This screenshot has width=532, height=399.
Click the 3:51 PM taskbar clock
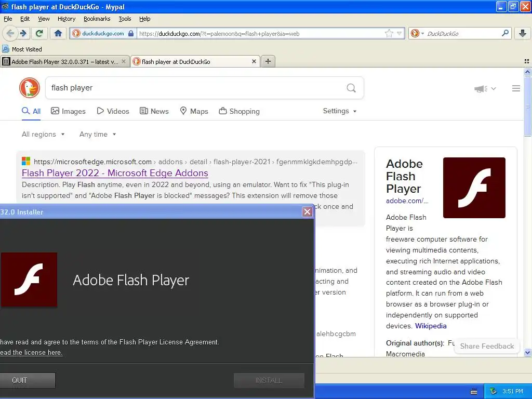click(513, 391)
